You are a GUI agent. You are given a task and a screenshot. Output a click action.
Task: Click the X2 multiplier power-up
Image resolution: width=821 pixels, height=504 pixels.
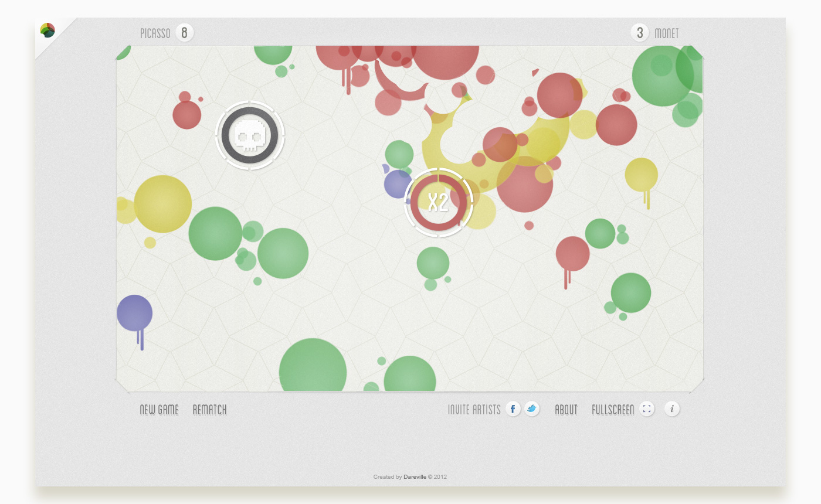coord(439,202)
